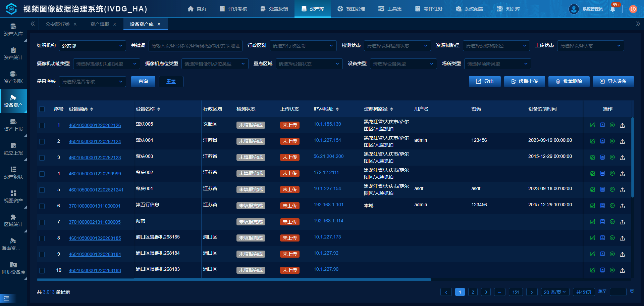Click the 重置 button
This screenshot has height=306, width=644.
(171, 82)
